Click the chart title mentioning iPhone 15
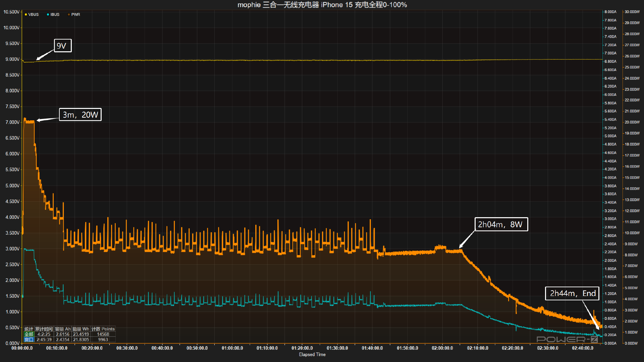 click(x=322, y=5)
